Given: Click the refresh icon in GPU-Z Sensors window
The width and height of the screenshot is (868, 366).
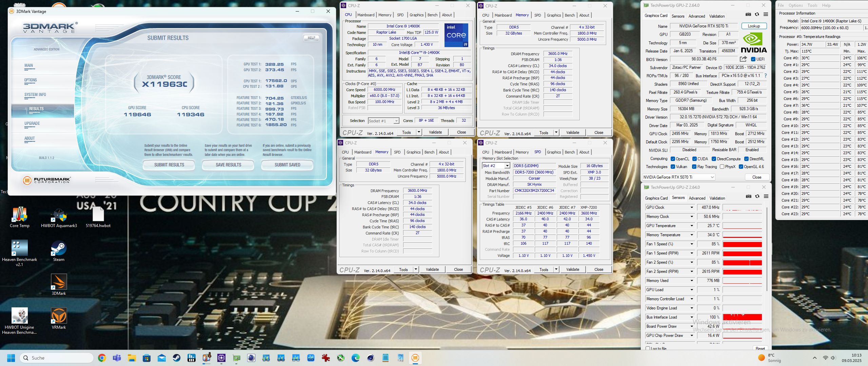Looking at the screenshot, I should (x=757, y=197).
